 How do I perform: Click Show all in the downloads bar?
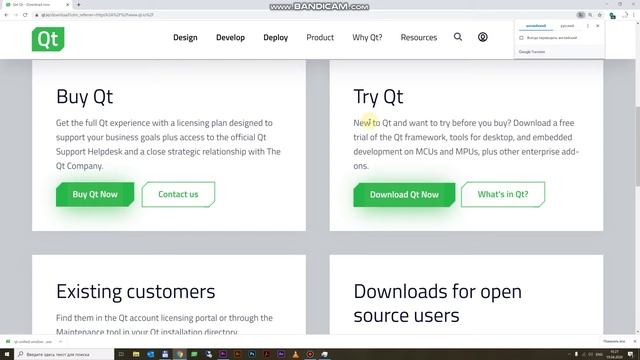[x=614, y=341]
